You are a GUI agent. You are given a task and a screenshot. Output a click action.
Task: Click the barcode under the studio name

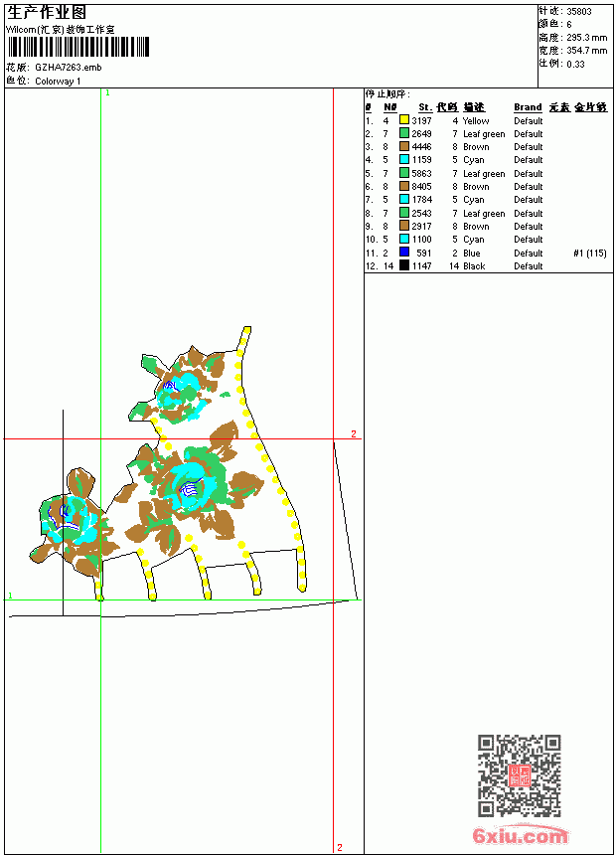[x=78, y=47]
